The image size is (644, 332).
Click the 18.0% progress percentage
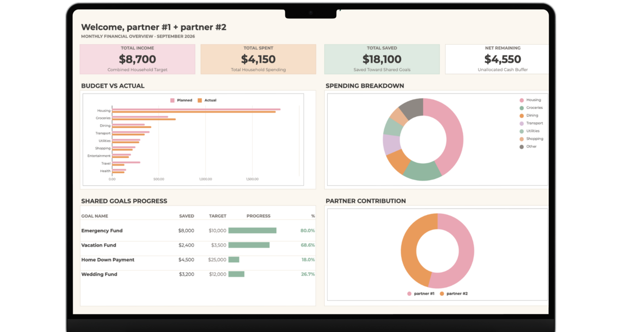308,260
